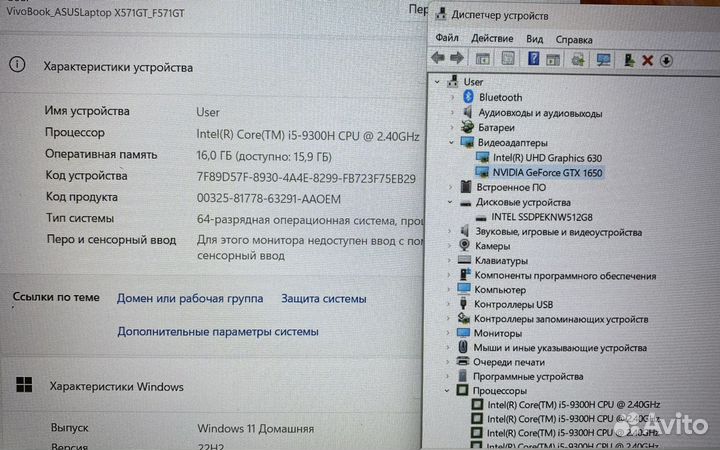Uninstall device using the red X icon

pyautogui.click(x=647, y=60)
